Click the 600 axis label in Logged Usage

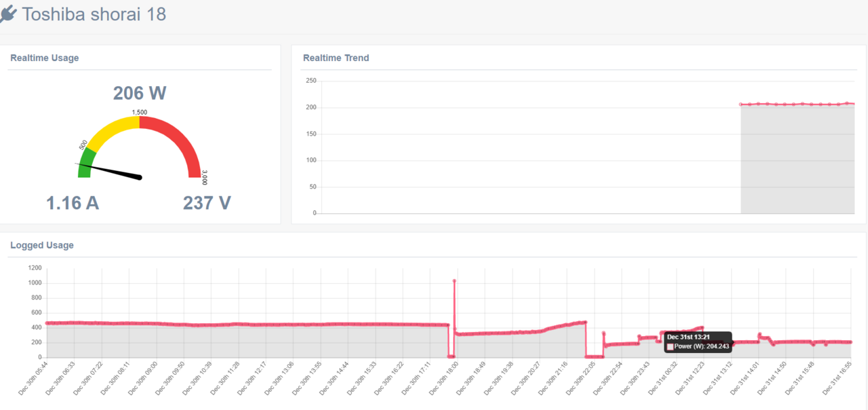(37, 313)
